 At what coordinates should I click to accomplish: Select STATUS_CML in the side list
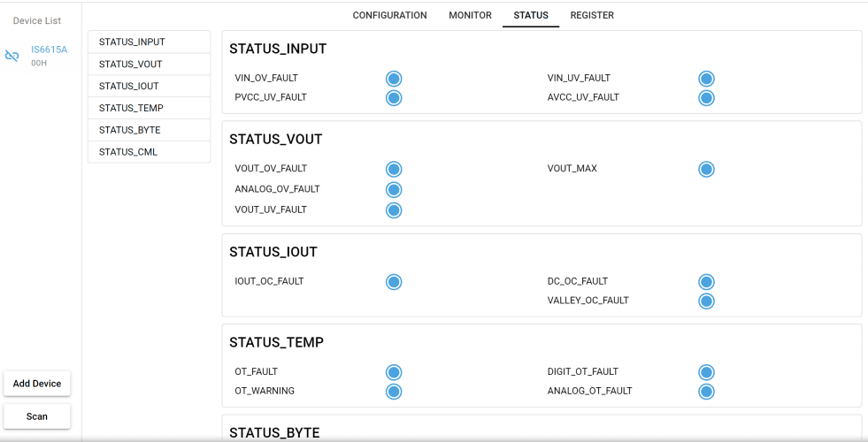[x=149, y=151]
